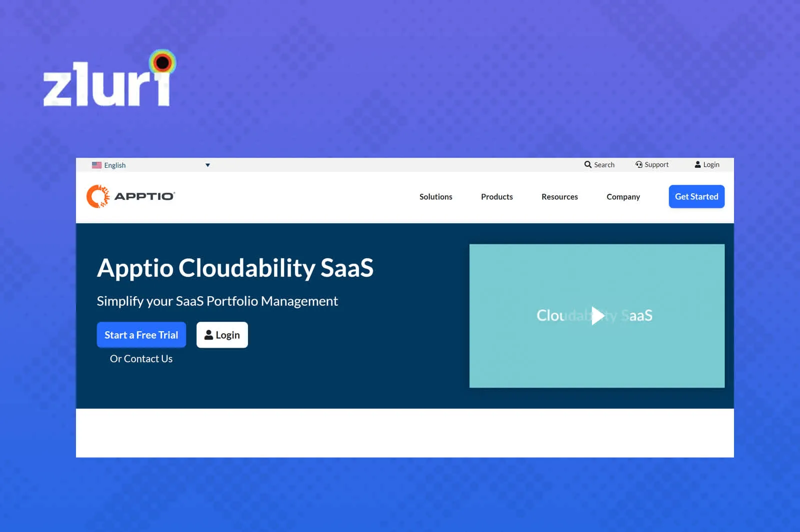Click the Support link in the top bar

click(x=652, y=164)
